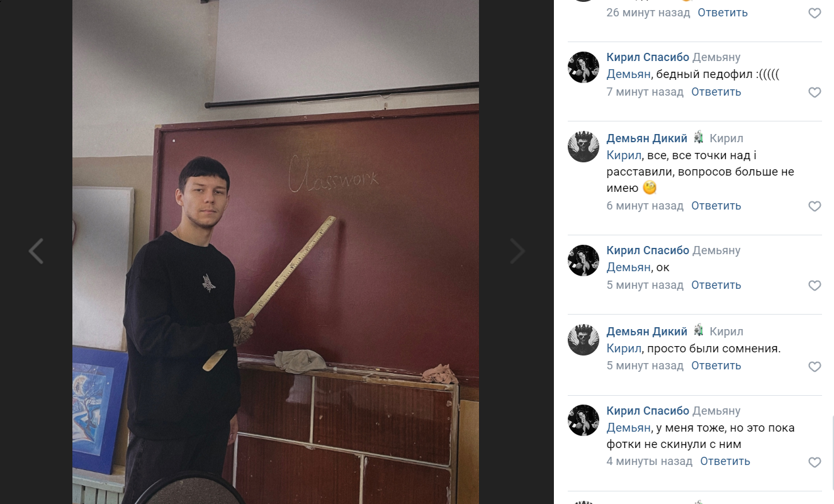
Task: Like the comment posted 26 minutes ago
Action: coord(814,13)
